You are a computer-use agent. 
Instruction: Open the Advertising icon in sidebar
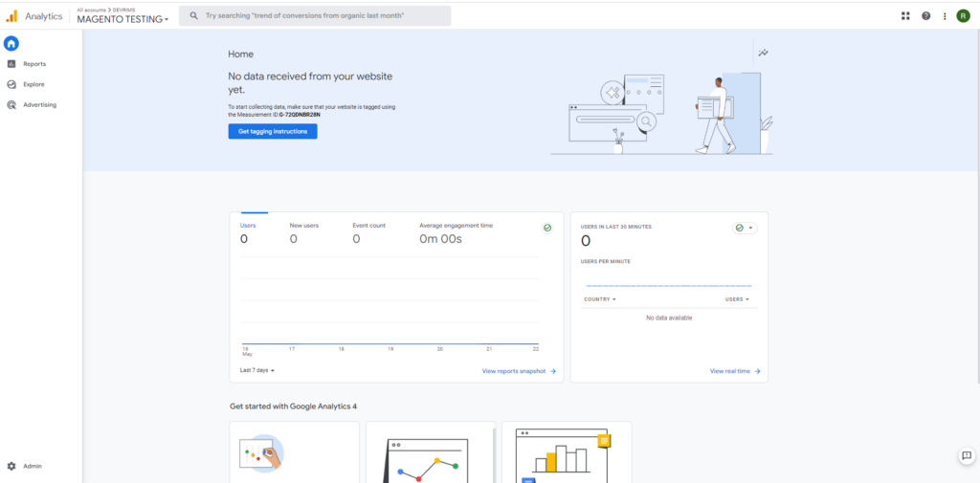point(11,105)
